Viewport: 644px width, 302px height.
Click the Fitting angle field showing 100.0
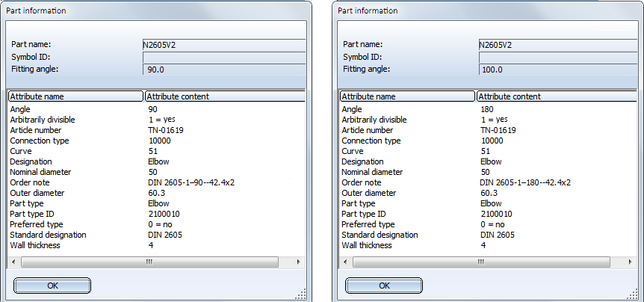coord(556,70)
